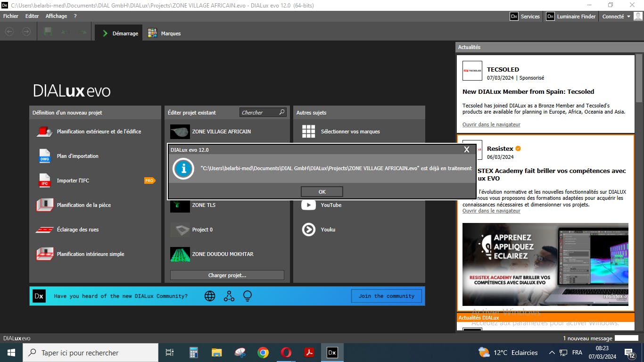Click the 1 nouveau message status text
The height and width of the screenshot is (362, 644).
click(x=587, y=338)
